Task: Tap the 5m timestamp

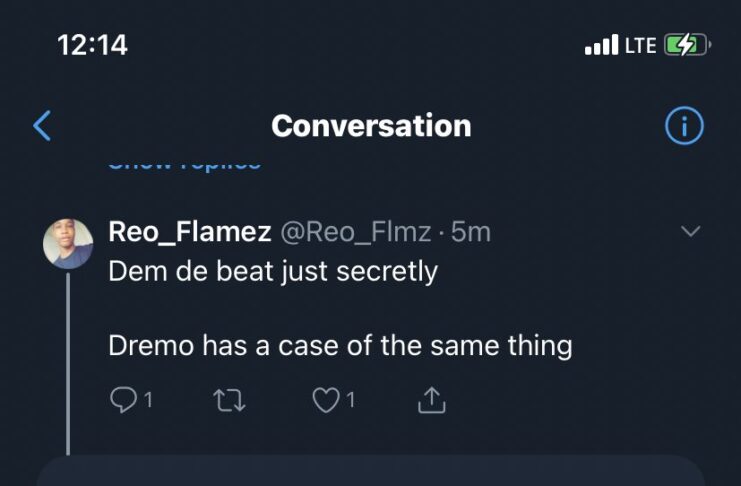Action: [472, 233]
